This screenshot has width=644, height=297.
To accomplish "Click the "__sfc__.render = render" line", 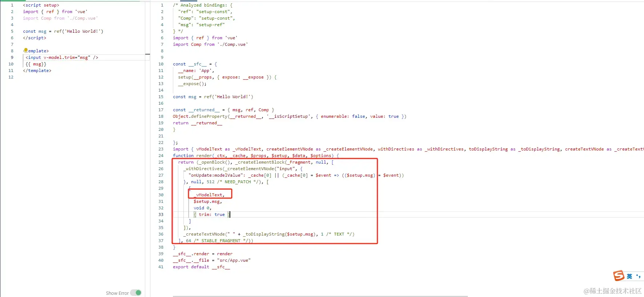I will tap(203, 254).
